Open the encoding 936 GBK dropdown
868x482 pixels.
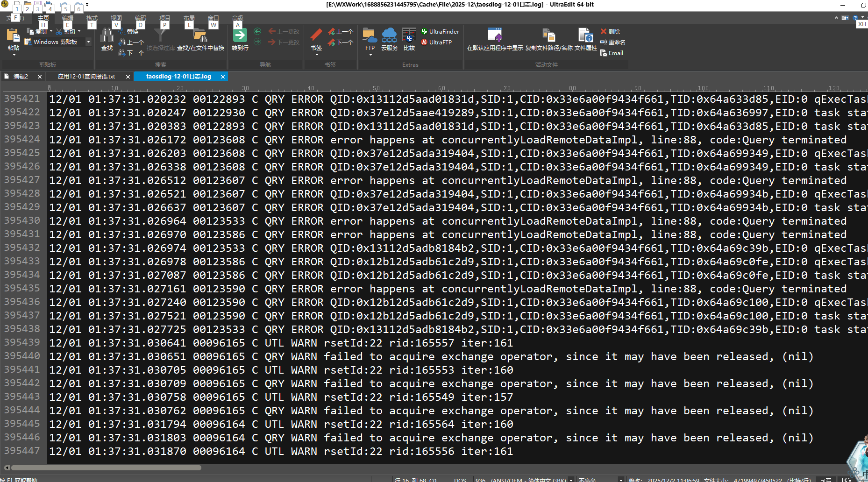pyautogui.click(x=571, y=480)
